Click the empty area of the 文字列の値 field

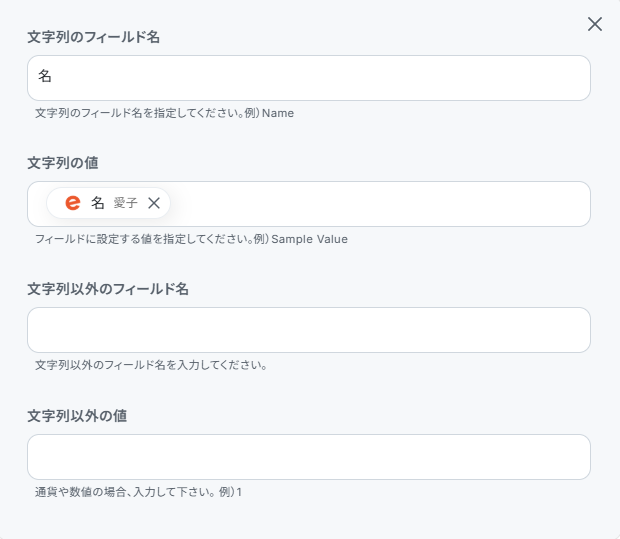pyautogui.click(x=380, y=204)
